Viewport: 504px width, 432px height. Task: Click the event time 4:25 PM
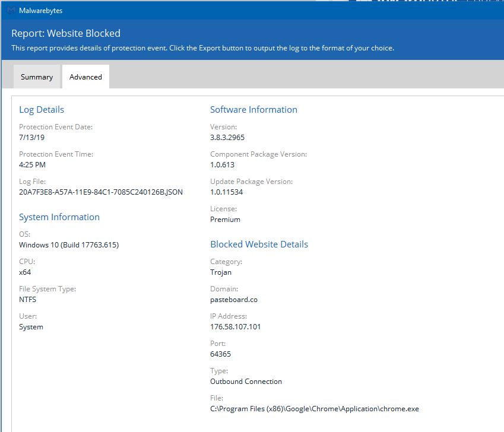coord(32,165)
